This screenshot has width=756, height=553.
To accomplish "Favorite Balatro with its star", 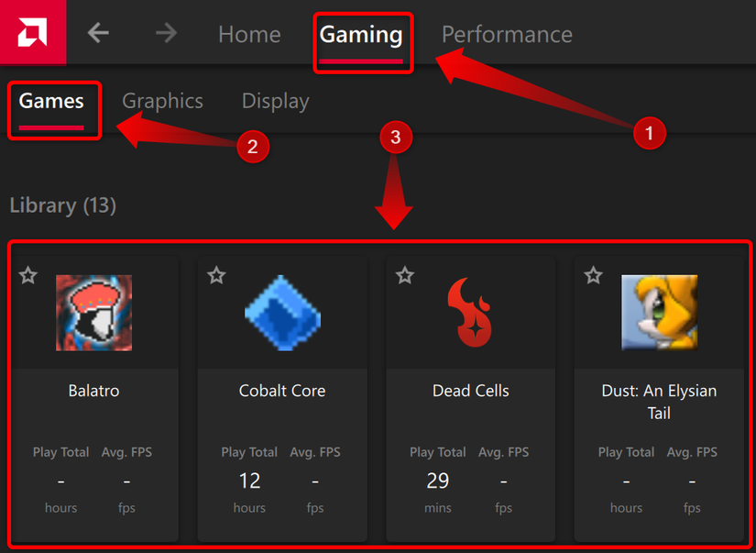I will (x=28, y=275).
